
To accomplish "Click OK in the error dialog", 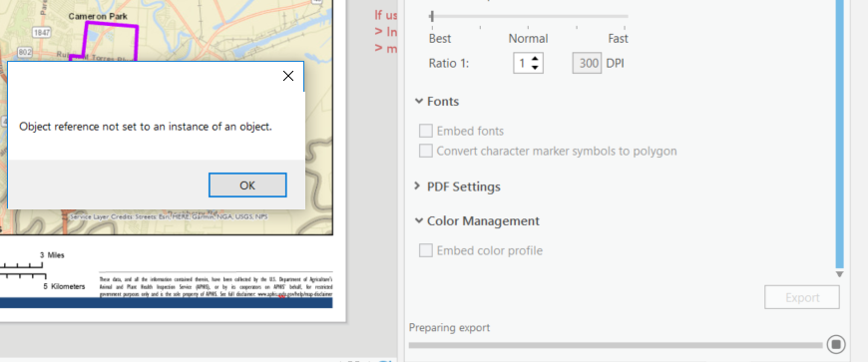I will (x=247, y=184).
